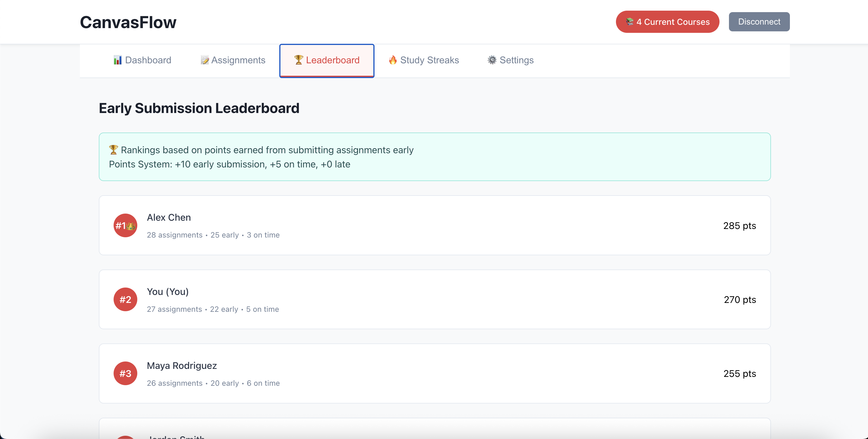The width and height of the screenshot is (868, 439).
Task: Click the #2 rank badge
Action: tap(125, 299)
